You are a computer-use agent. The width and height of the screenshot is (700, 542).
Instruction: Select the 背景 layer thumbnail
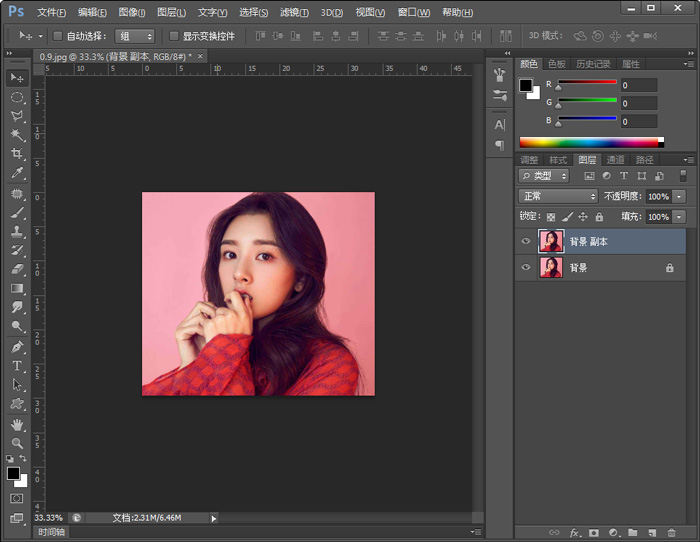[x=551, y=268]
